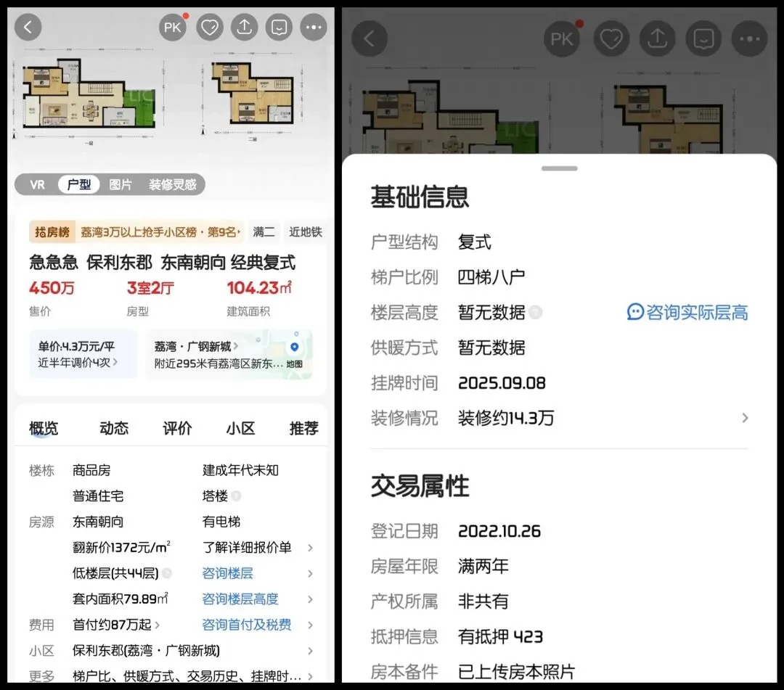Expand 首付约87万起 details
Image resolution: width=784 pixels, height=690 pixels.
(x=116, y=625)
